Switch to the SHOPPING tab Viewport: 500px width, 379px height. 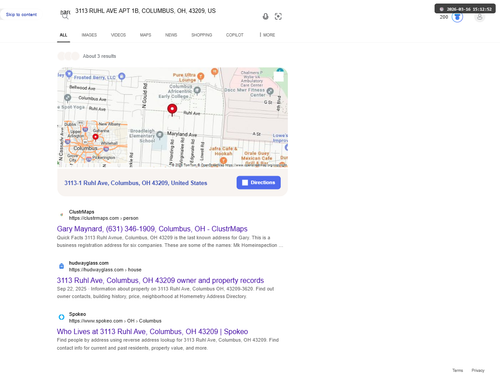[202, 35]
